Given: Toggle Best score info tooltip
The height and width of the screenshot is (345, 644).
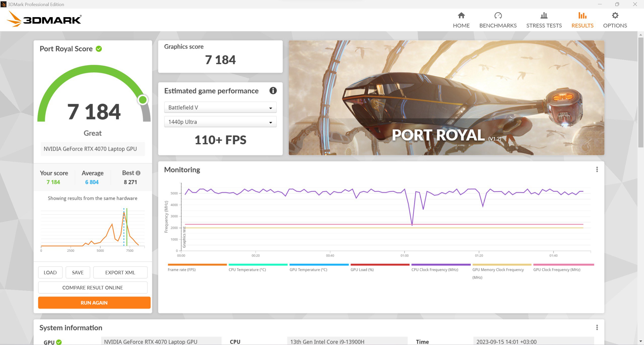Looking at the screenshot, I should 138,173.
